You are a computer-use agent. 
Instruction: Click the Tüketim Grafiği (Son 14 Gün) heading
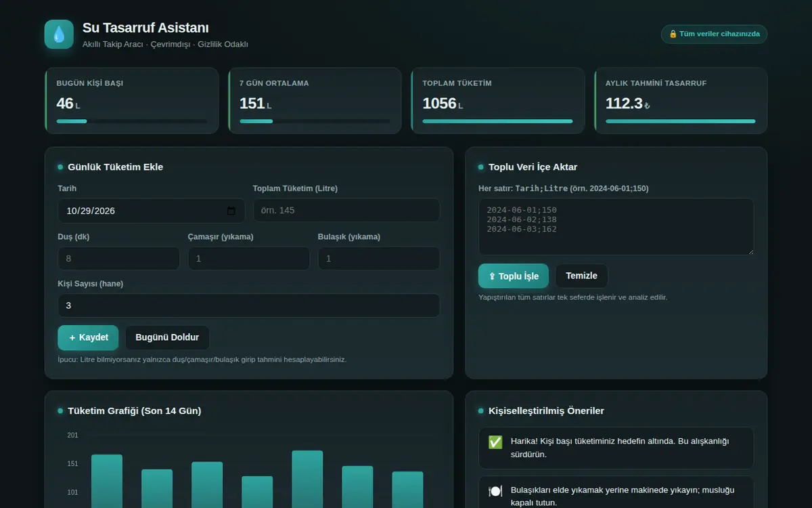[x=135, y=410]
